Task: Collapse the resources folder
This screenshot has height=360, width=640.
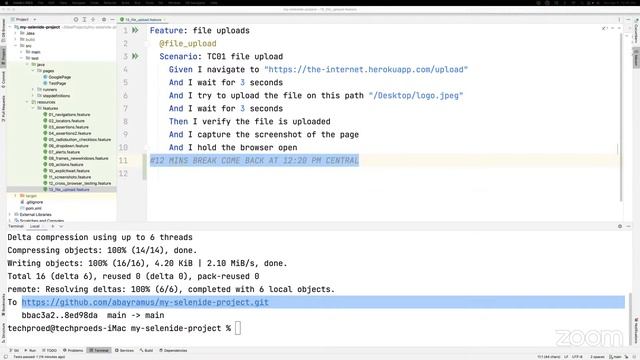Action: pos(27,102)
